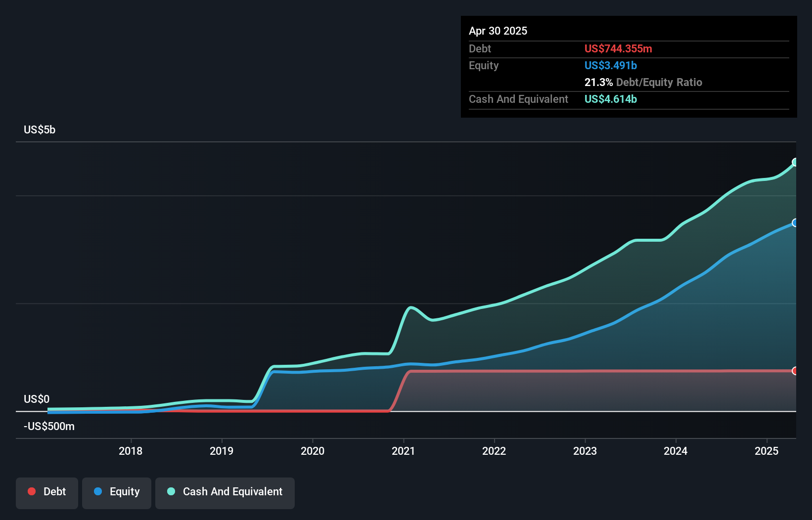Click the teal Cash And Equivalent legend dot
Screen dimensions: 812x520
pos(171,491)
